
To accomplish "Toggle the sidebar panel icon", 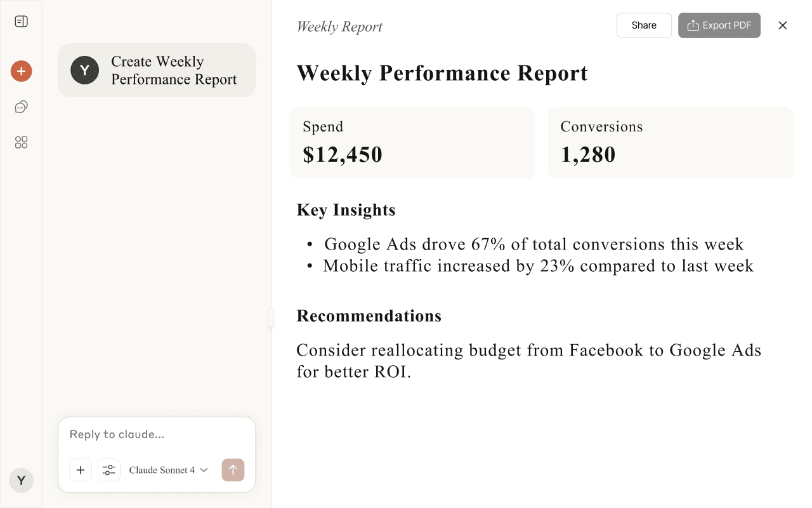I will (x=21, y=22).
